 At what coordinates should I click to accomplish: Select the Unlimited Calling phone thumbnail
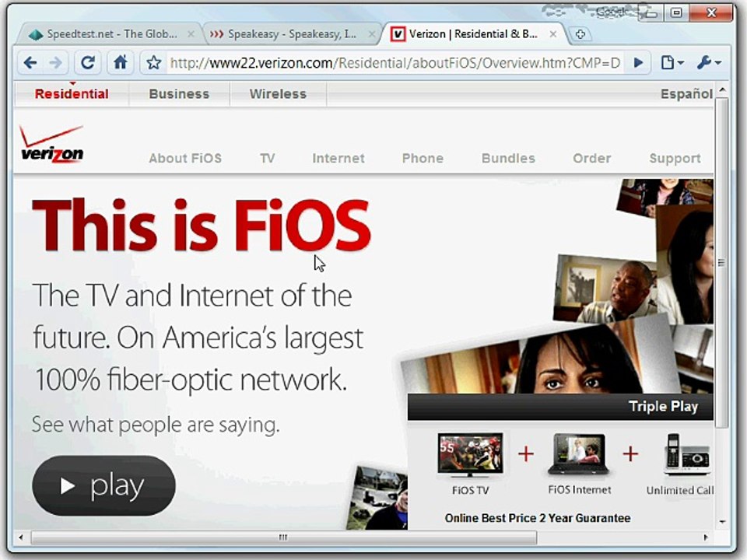[686, 455]
